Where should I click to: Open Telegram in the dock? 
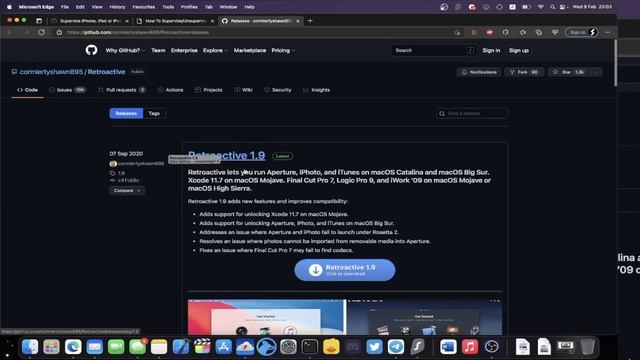[396, 347]
